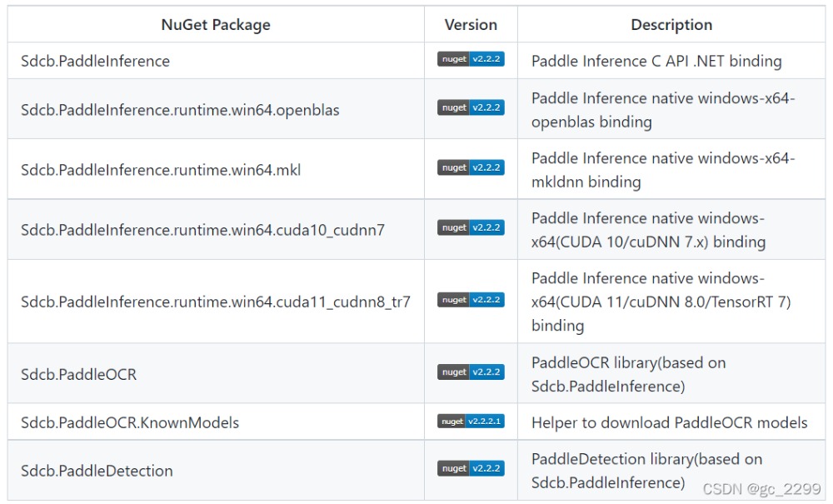
Task: Click the CSDN @gc_2299 watermark
Action: tap(762, 489)
